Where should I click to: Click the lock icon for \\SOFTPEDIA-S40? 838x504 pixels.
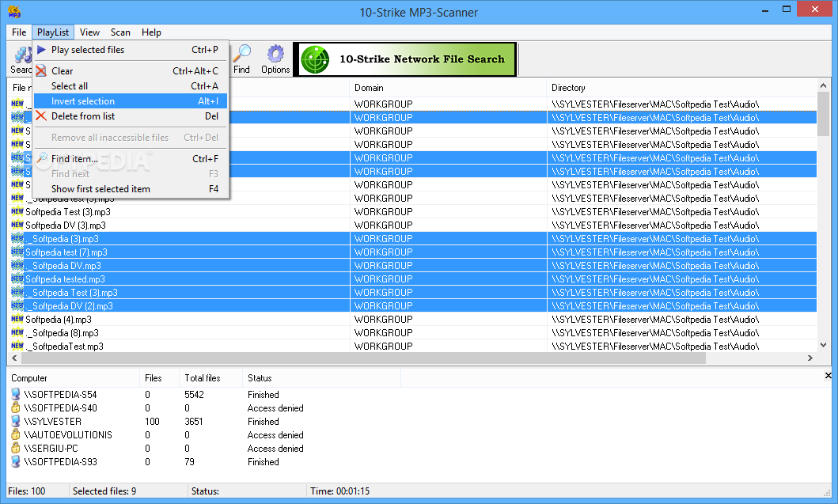click(x=16, y=407)
